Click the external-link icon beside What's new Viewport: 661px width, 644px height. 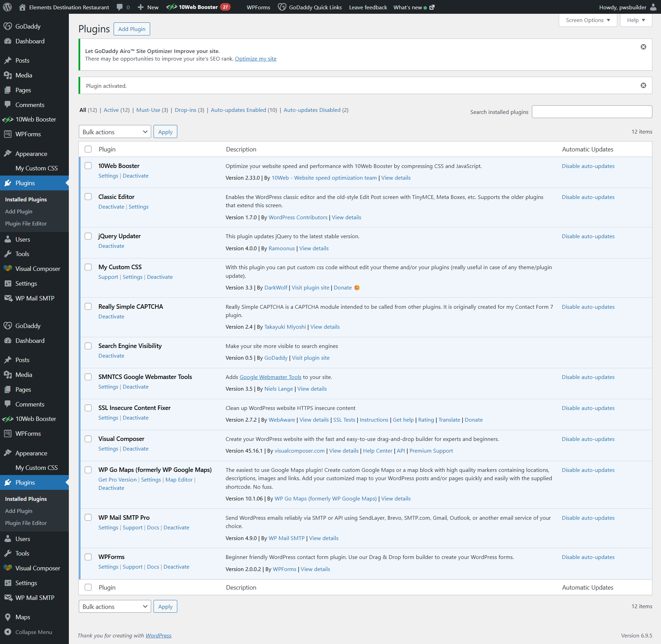click(x=432, y=7)
